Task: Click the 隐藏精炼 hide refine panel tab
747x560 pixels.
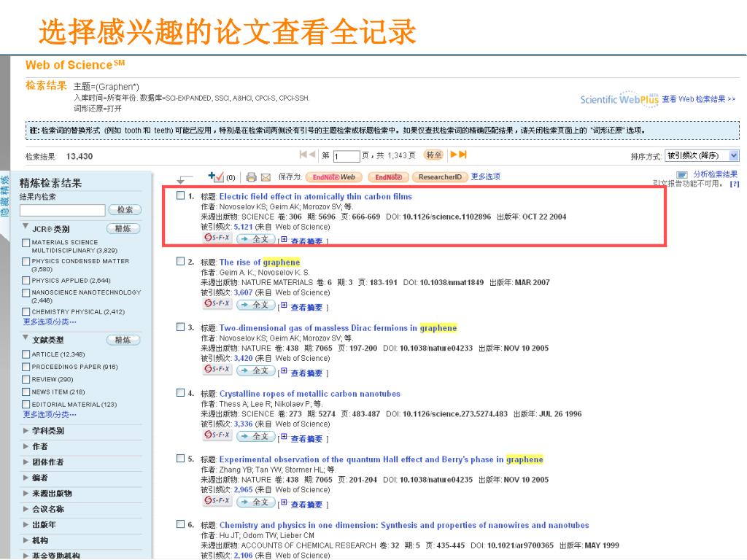Action: pyautogui.click(x=5, y=196)
